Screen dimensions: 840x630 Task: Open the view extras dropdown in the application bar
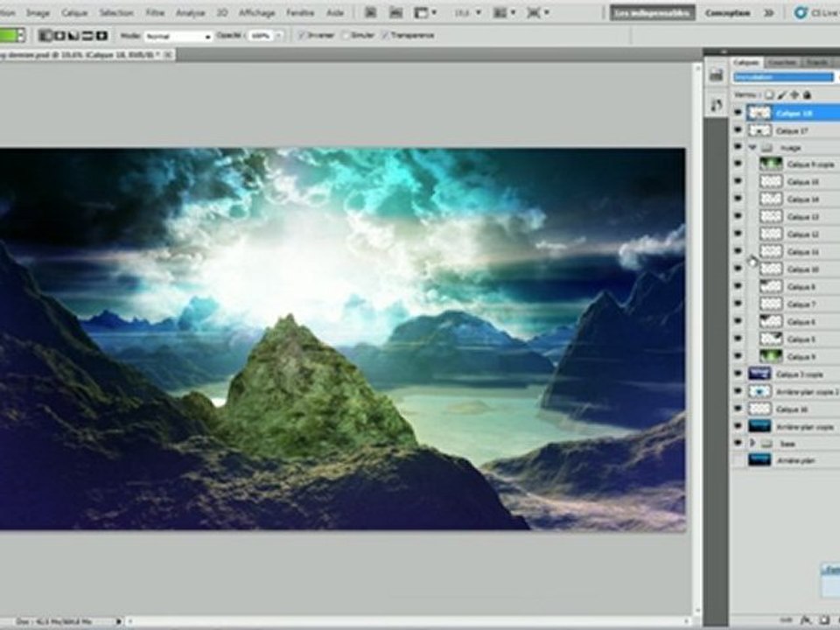tap(426, 13)
